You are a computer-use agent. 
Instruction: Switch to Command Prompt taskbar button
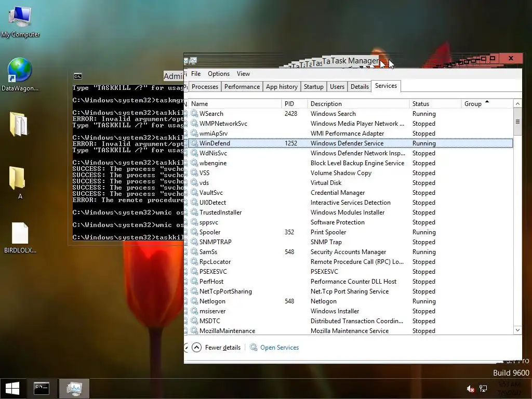pyautogui.click(x=42, y=389)
